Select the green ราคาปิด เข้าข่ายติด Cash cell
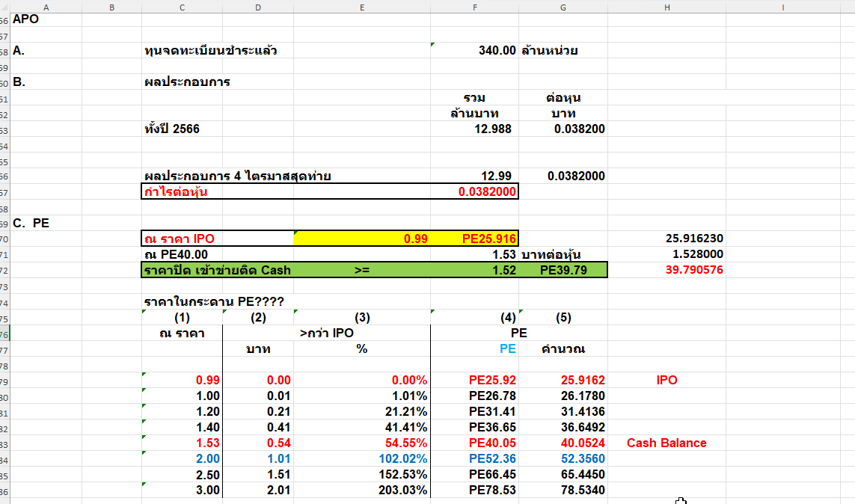 coord(218,270)
